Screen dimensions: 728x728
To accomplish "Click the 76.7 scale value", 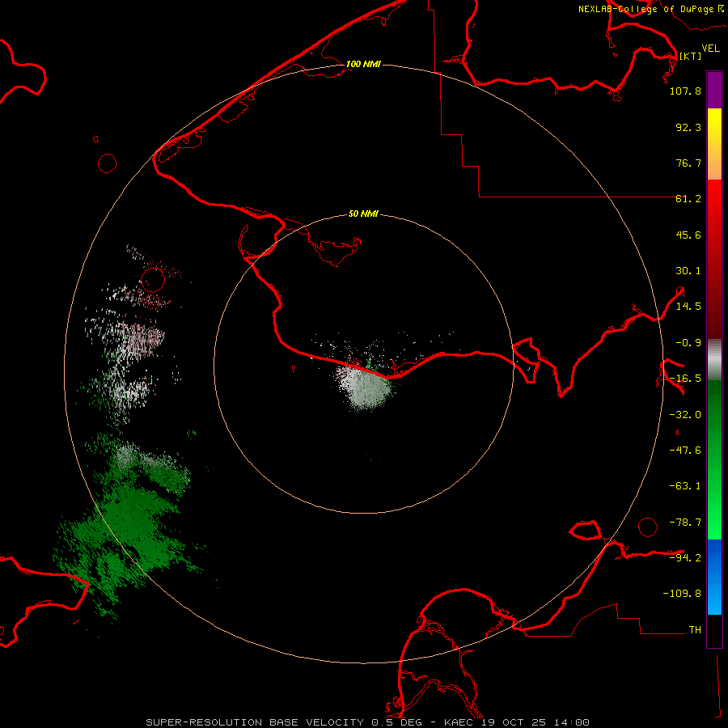I will coord(688,163).
